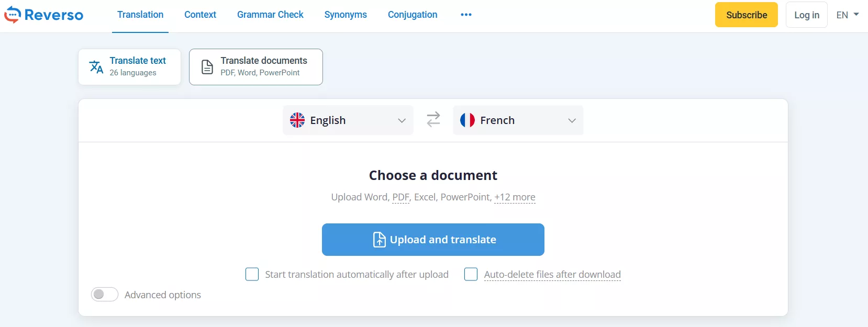
Task: Check Auto-delete files after download box
Action: click(471, 274)
